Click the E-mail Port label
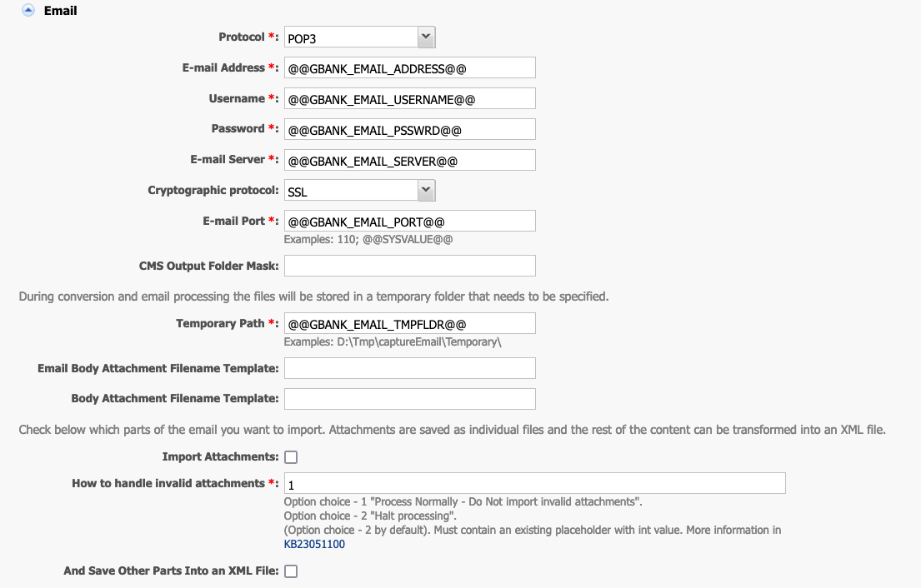 point(241,221)
